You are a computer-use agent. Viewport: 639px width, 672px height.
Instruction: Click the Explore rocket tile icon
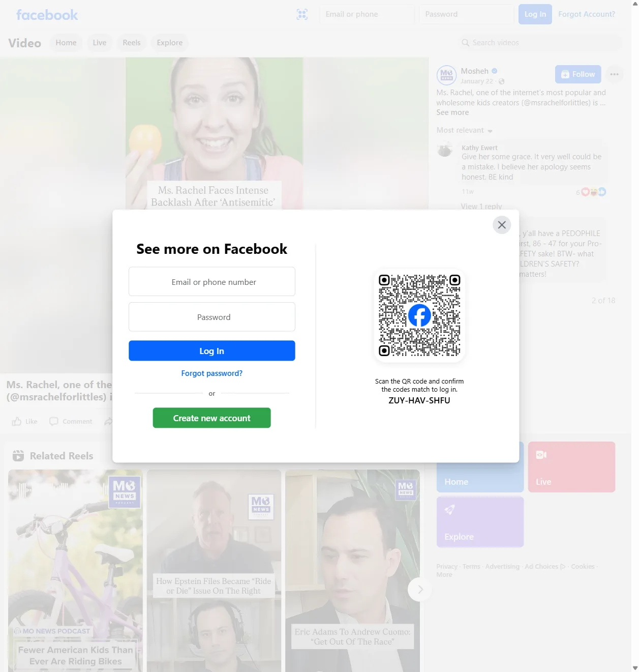[x=449, y=509]
